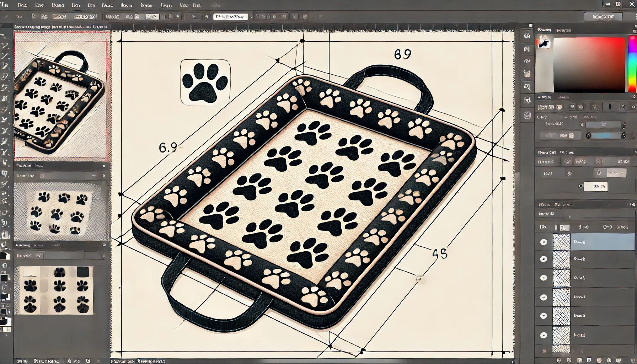Click the rainbow hue strip in the color picker
637x364 pixels.
pyautogui.click(x=632, y=64)
